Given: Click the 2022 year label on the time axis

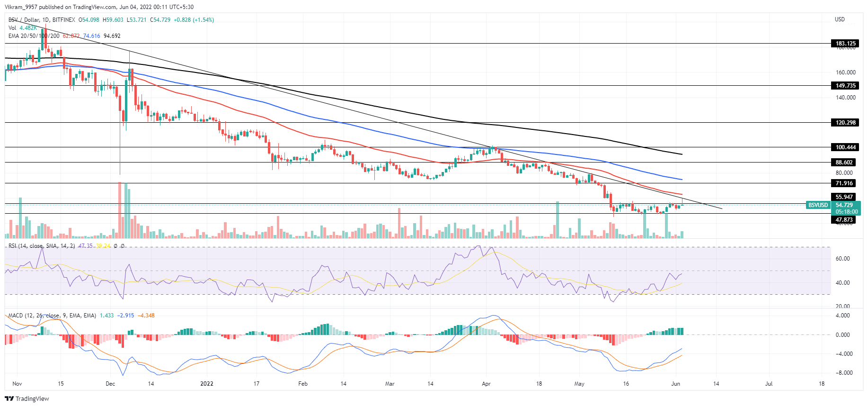Looking at the screenshot, I should (207, 384).
